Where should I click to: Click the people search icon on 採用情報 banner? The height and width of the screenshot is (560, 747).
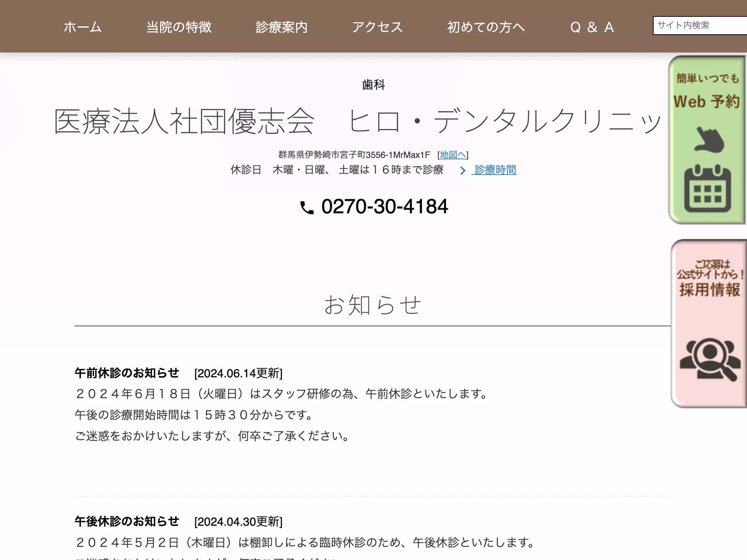710,359
